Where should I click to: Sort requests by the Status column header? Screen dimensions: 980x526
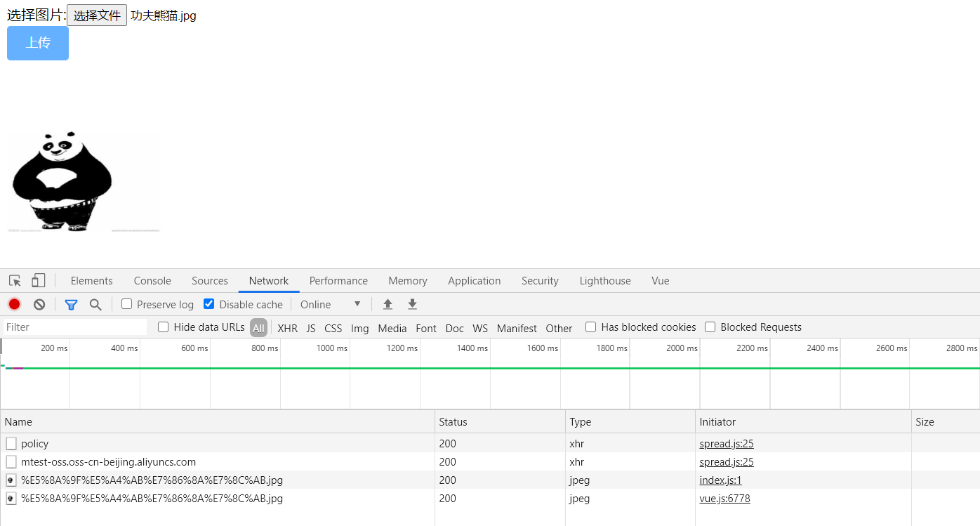click(x=453, y=422)
